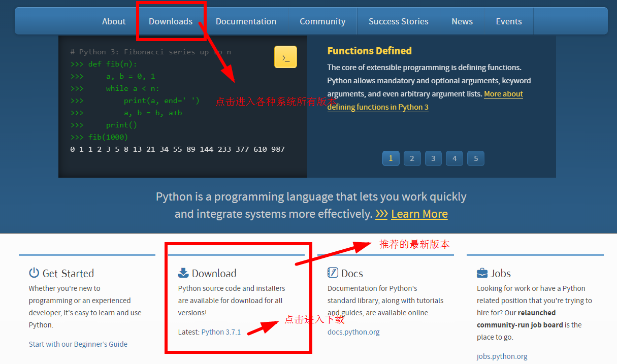Visit the docs.python.org link

(353, 332)
